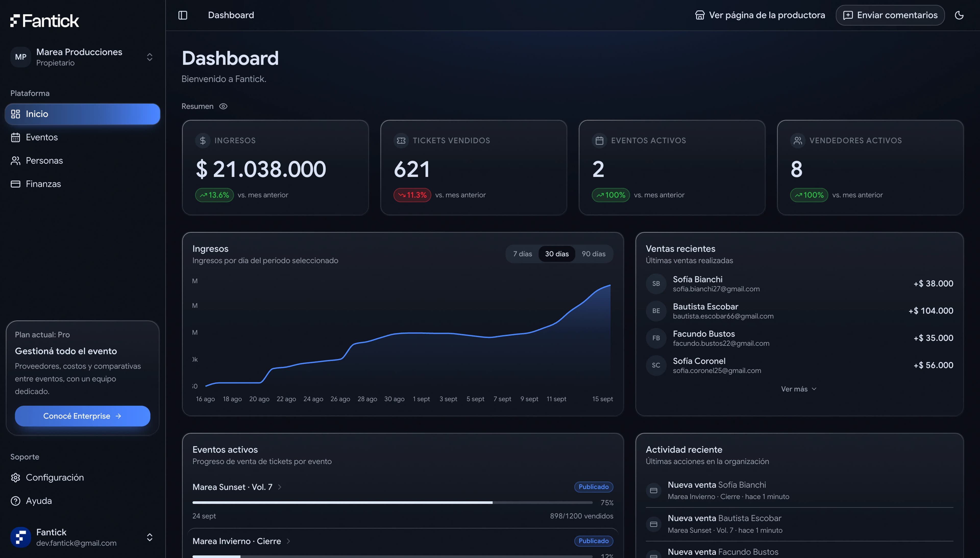Click the SB avatar for Sofía Bianchi
This screenshot has width=980, height=558.
(x=656, y=284)
